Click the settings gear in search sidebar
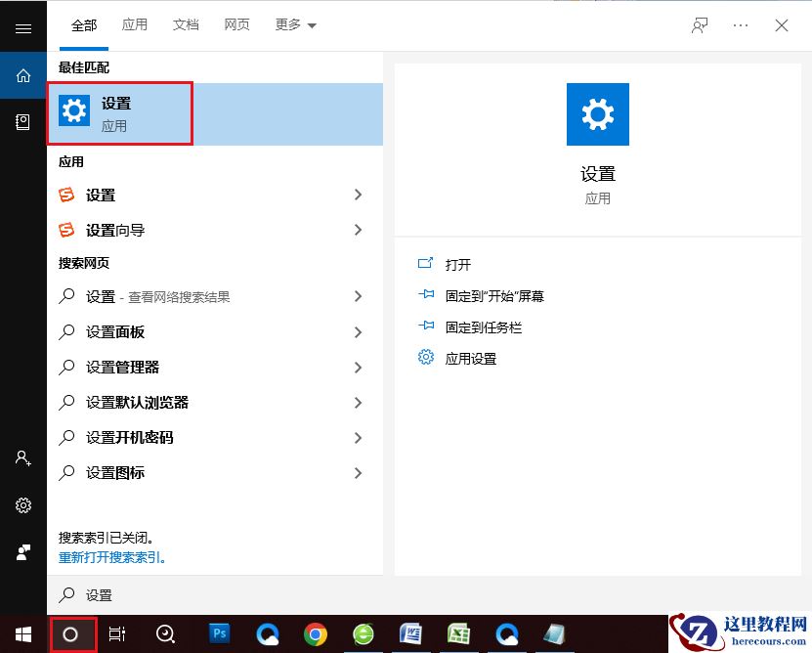The image size is (812, 653). point(21,505)
